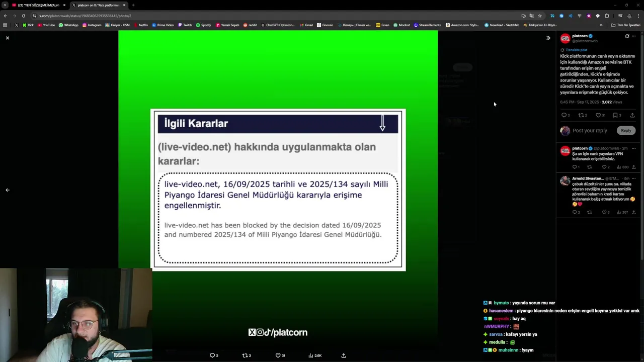Go back with the browser back arrow
The height and width of the screenshot is (362, 644).
point(6,16)
